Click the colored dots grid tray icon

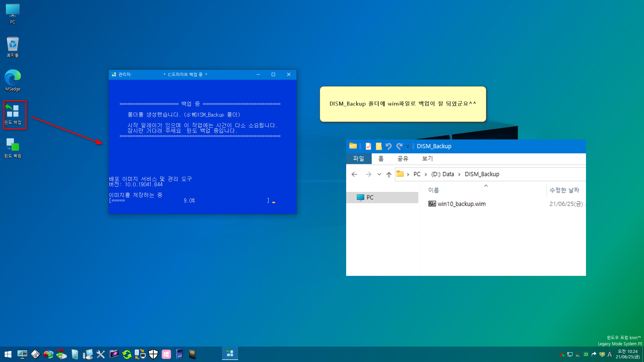click(578, 355)
